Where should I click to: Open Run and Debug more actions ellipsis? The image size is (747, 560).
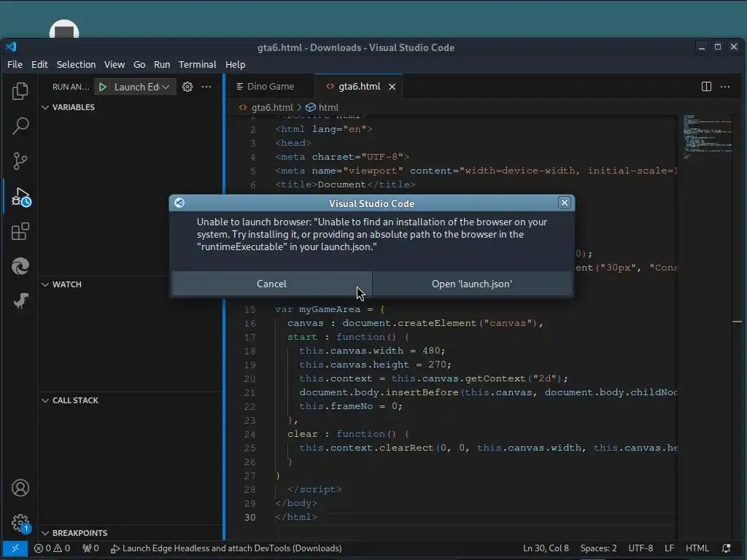click(x=206, y=87)
